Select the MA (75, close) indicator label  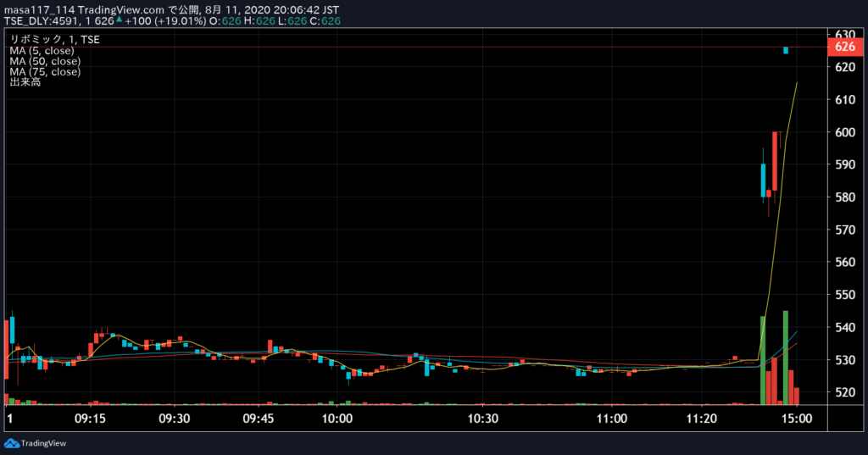tap(45, 71)
